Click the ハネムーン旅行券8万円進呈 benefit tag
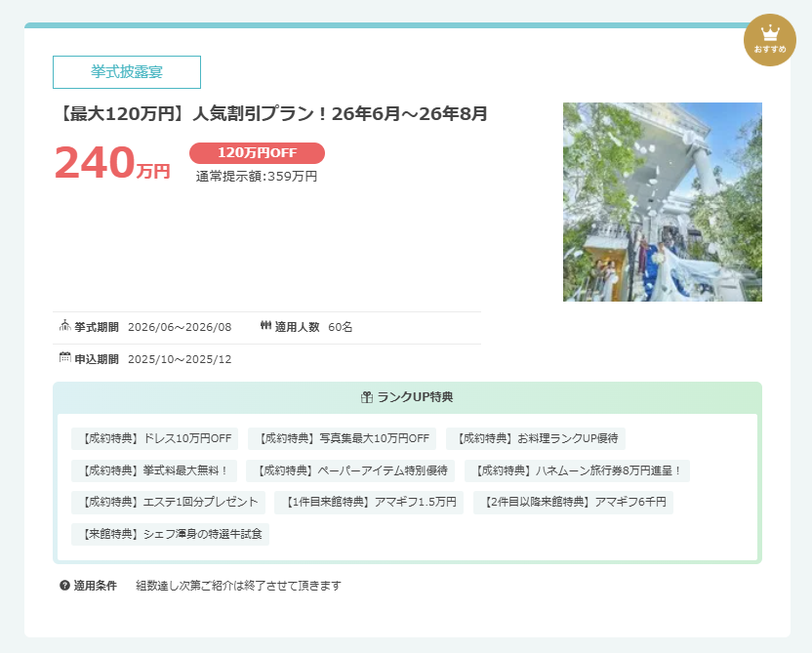Viewport: 812px width, 653px height. point(577,470)
